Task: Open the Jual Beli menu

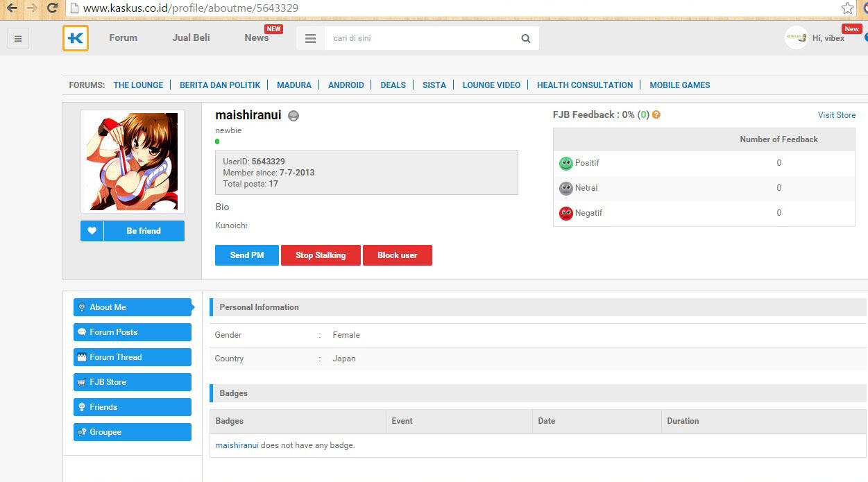Action: pyautogui.click(x=192, y=37)
